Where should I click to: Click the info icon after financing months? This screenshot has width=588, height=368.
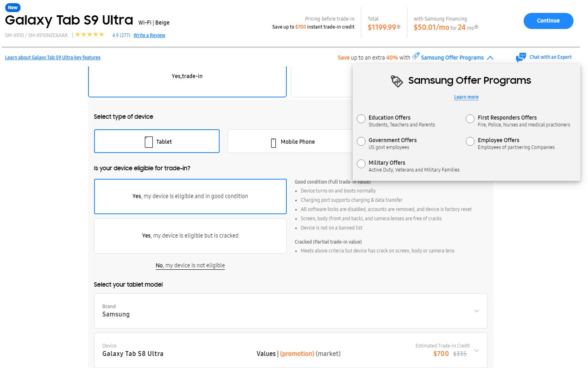pyautogui.click(x=476, y=27)
